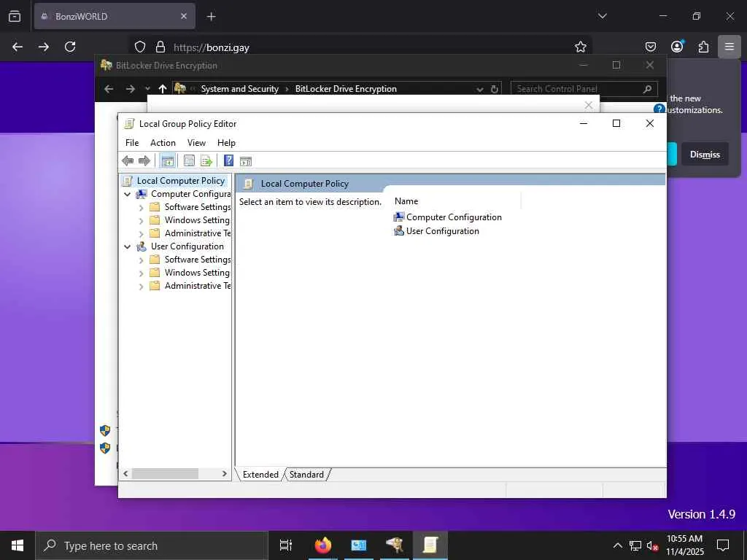Viewport: 747px width, 560px height.
Task: Expand Administrative Templates under Computer Configuration
Action: [141, 234]
